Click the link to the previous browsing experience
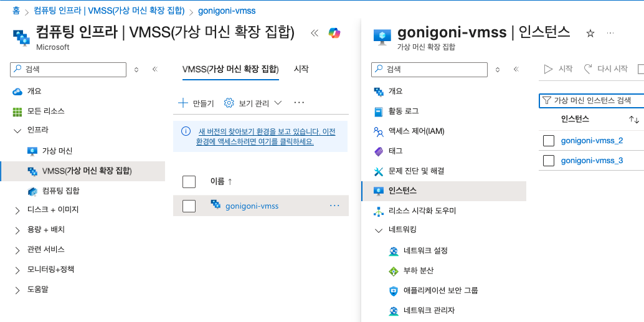Viewport: 644px width, 322px height. pyautogui.click(x=266, y=137)
